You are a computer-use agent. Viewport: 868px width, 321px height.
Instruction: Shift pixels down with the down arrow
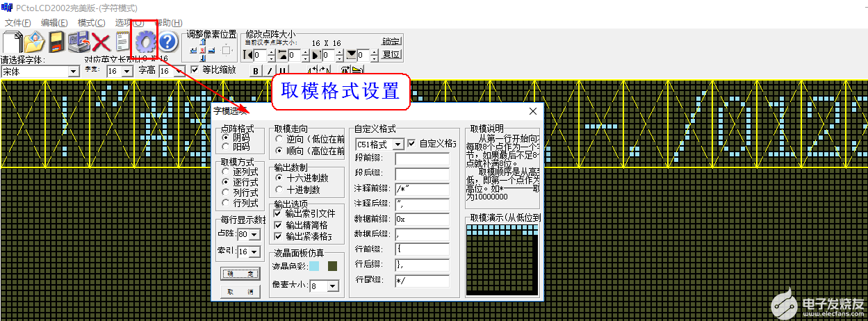pos(202,58)
